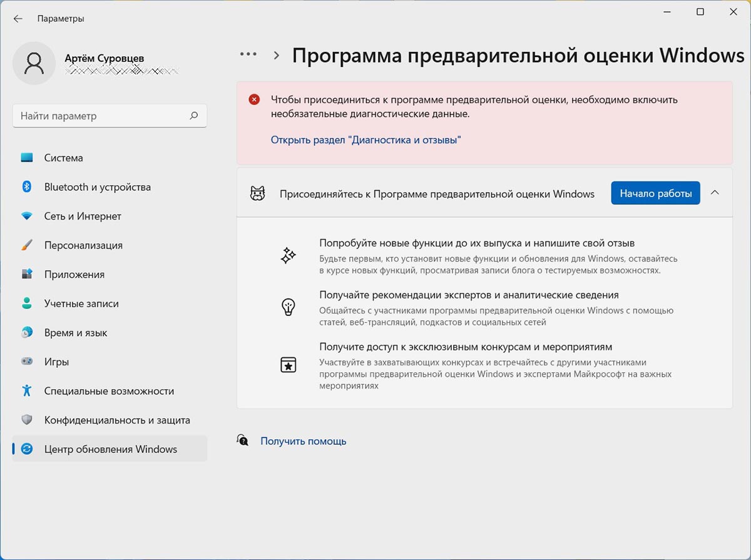Open Приложения using its sidebar icon
751x560 pixels.
pyautogui.click(x=27, y=275)
